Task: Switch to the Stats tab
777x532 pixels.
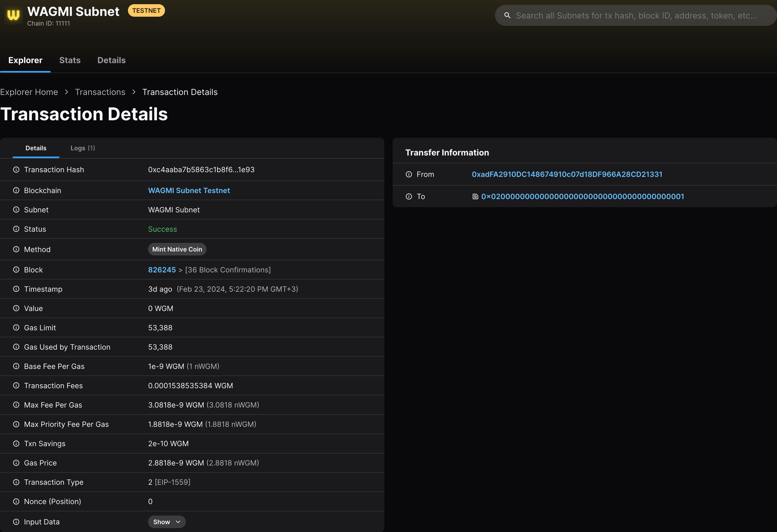Action: pos(70,60)
